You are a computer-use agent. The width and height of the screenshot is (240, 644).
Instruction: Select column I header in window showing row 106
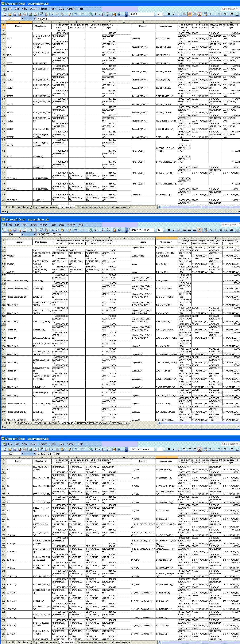coord(167,238)
